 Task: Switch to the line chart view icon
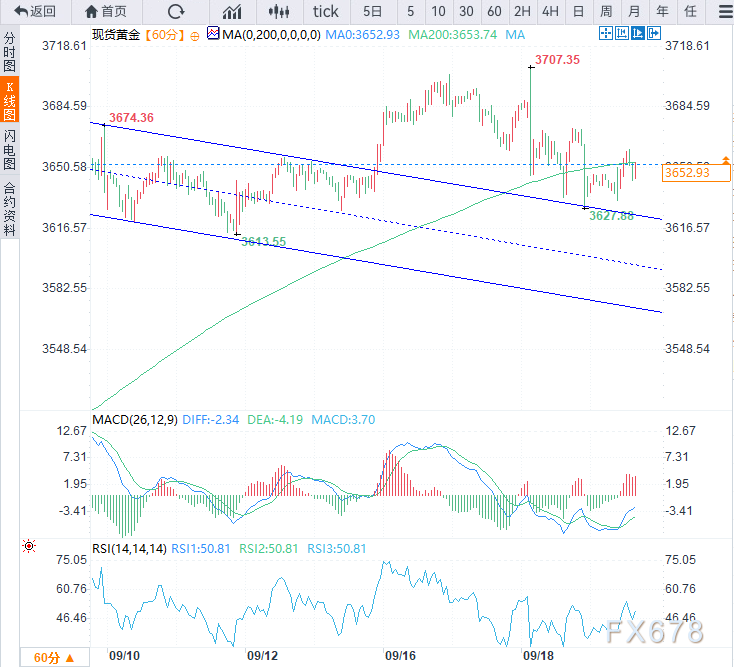coord(232,12)
